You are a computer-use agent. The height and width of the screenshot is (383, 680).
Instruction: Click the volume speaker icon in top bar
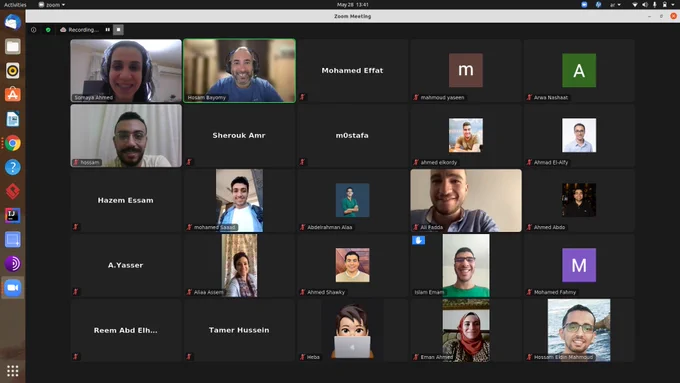click(x=645, y=4)
